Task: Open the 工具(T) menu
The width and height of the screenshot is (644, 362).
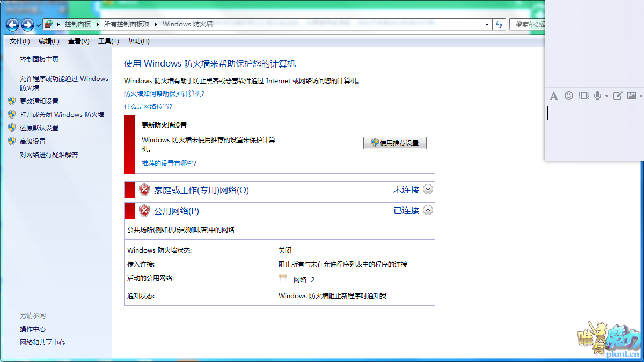Action: point(108,41)
